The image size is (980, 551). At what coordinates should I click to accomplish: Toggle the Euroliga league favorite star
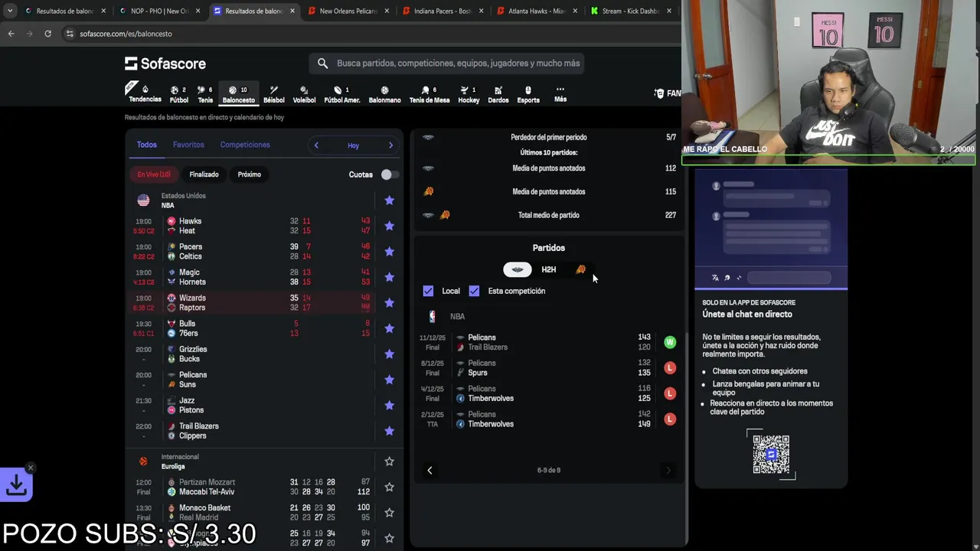coord(389,461)
